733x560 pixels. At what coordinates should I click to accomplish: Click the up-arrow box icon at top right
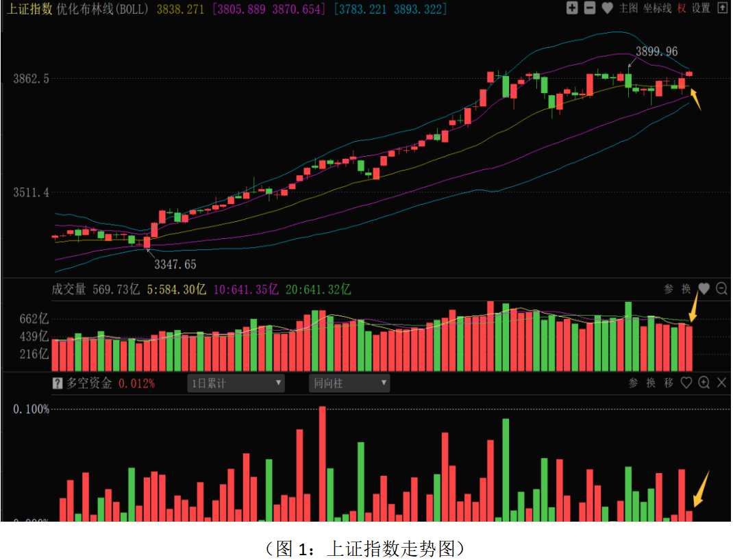pos(721,8)
